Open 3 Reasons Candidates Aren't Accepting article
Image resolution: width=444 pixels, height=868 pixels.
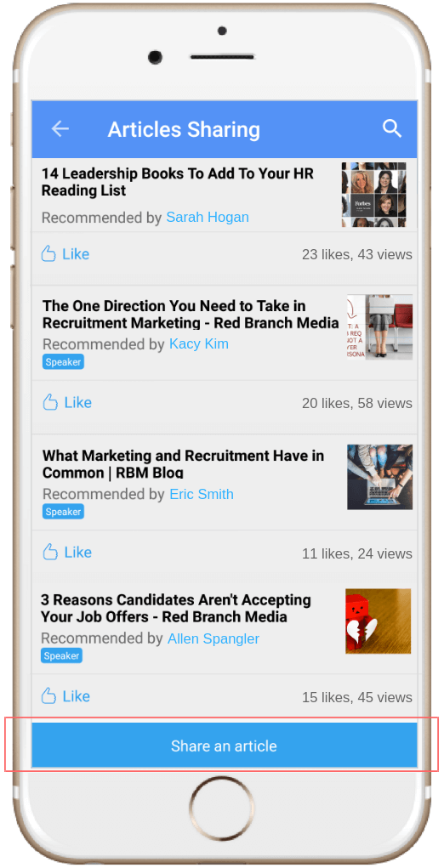tap(176, 608)
